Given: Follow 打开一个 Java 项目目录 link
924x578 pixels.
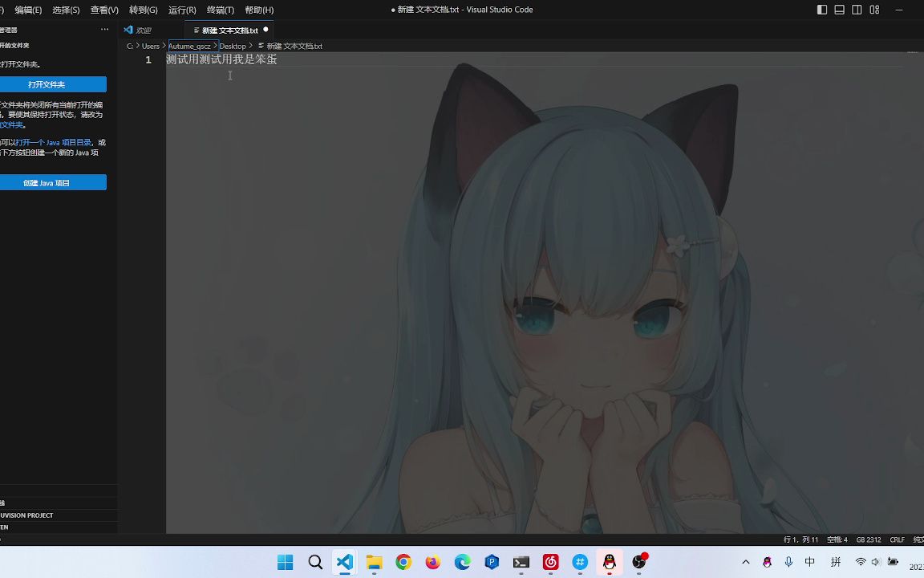Looking at the screenshot, I should [x=53, y=142].
